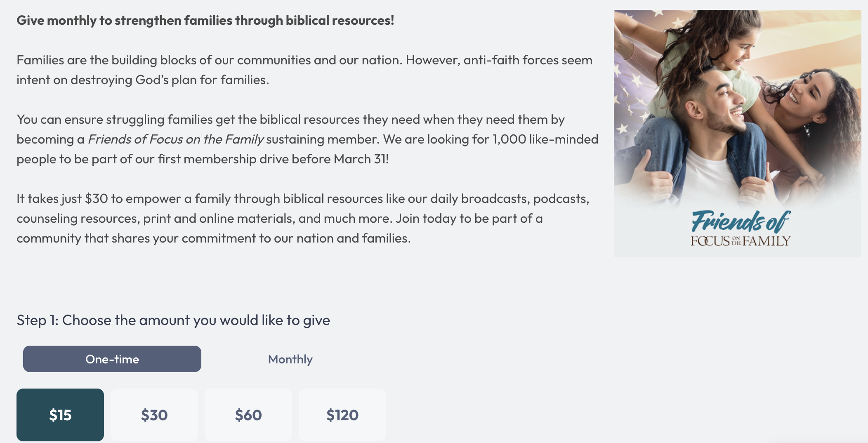
Task: Switch to Monthly giving frequency
Action: tap(290, 359)
